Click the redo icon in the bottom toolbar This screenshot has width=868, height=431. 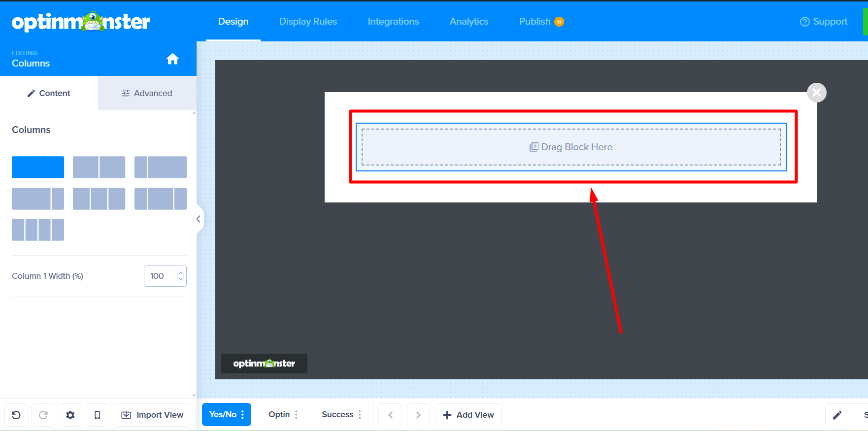click(x=43, y=415)
